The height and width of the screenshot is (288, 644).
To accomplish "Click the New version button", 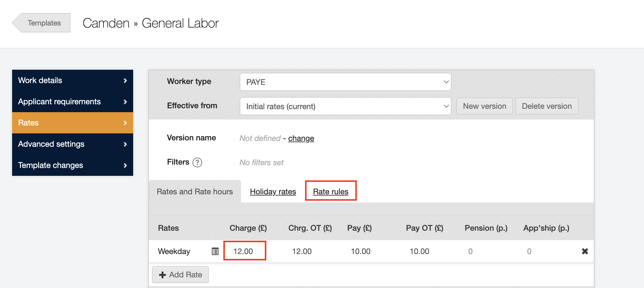I will [x=484, y=106].
